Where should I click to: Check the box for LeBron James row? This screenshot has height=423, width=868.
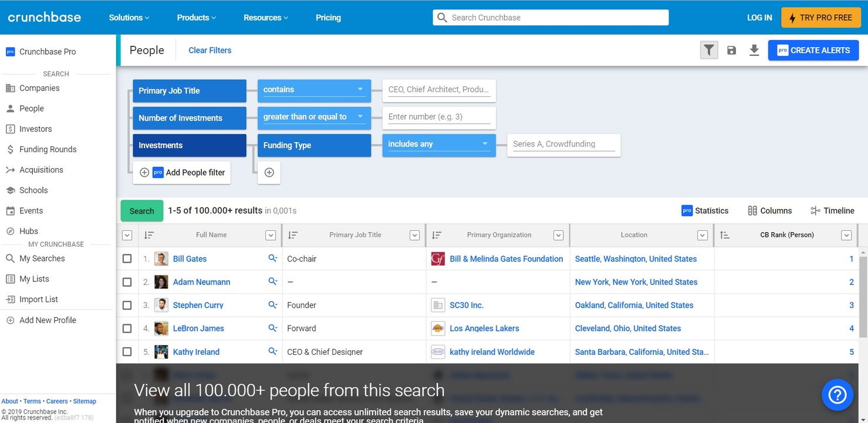click(x=127, y=328)
